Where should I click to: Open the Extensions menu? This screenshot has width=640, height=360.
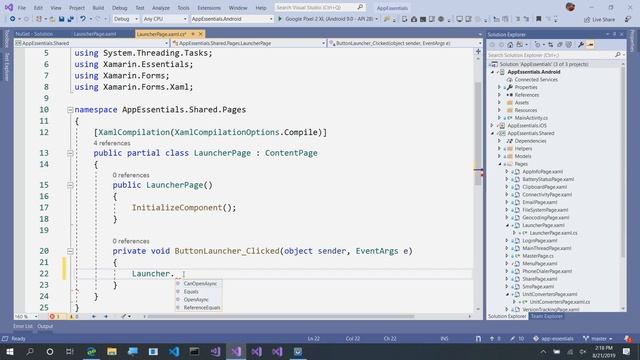pos(209,8)
